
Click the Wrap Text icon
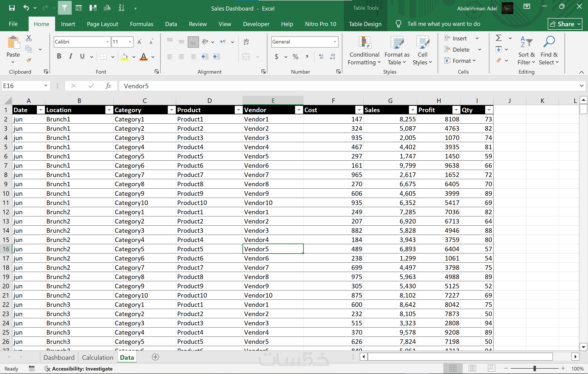click(246, 42)
